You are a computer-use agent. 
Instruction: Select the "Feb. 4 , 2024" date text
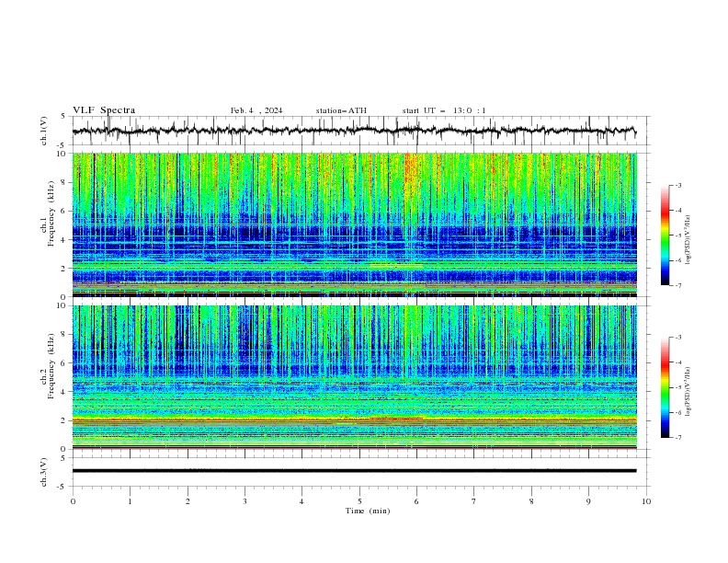(x=256, y=110)
